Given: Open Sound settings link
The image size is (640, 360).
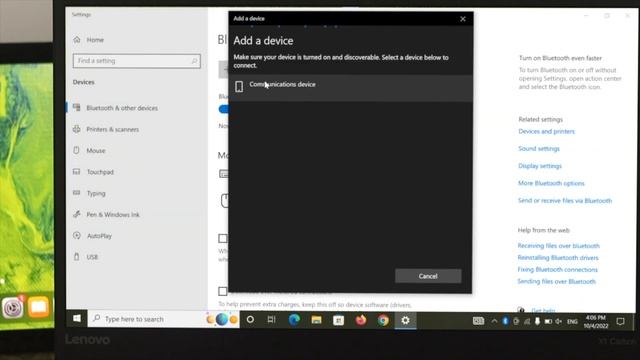Looking at the screenshot, I should coord(539,149).
